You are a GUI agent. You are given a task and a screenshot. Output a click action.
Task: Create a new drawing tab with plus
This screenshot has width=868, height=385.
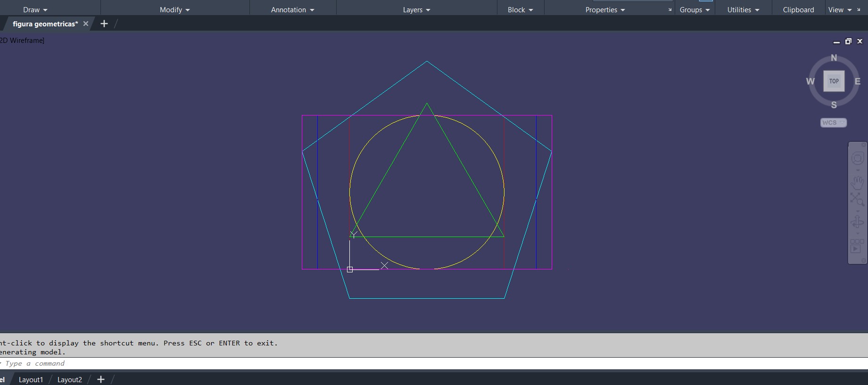[104, 24]
